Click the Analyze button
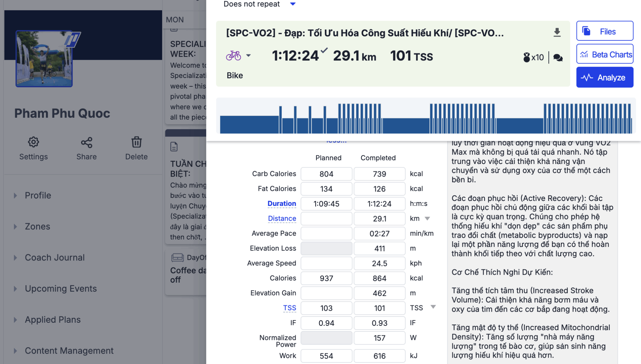This screenshot has height=364, width=641. [x=605, y=77]
